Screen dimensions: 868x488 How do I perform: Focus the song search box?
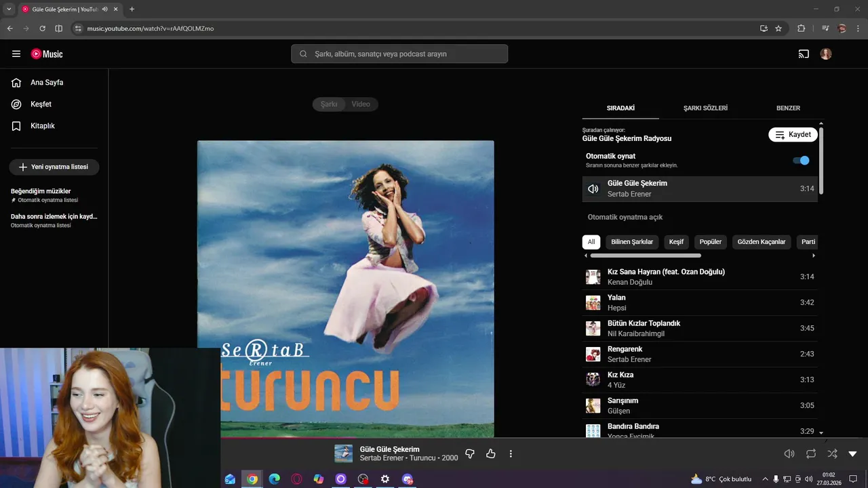399,54
